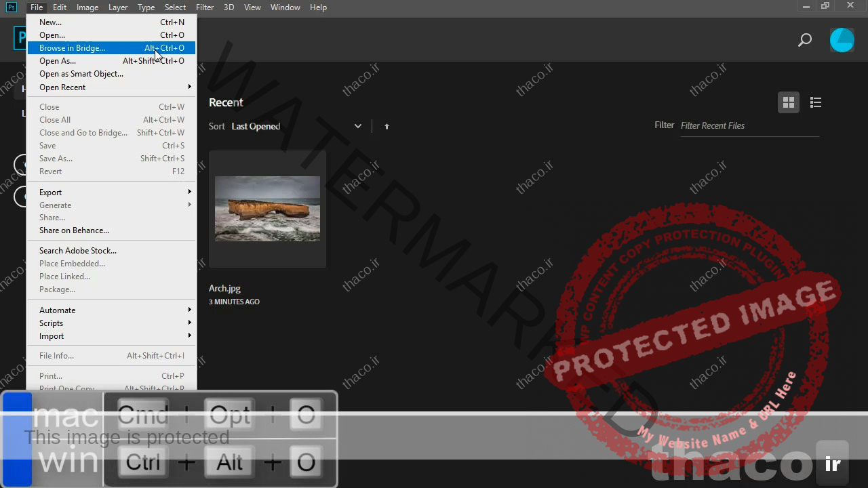Expand the Export submenu
868x488 pixels.
click(111, 192)
